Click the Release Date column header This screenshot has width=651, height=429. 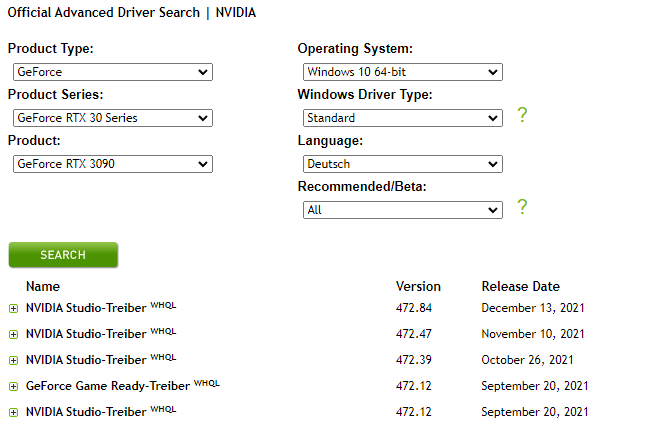521,286
